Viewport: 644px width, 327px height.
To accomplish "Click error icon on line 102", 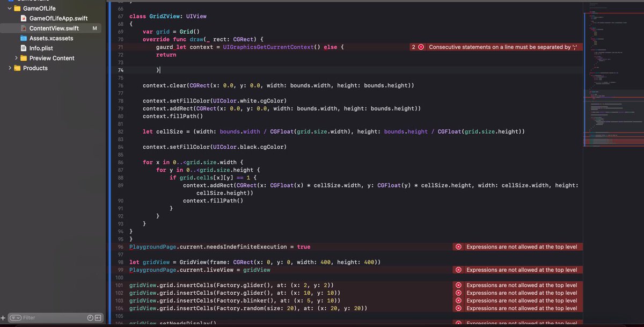I will (x=458, y=293).
